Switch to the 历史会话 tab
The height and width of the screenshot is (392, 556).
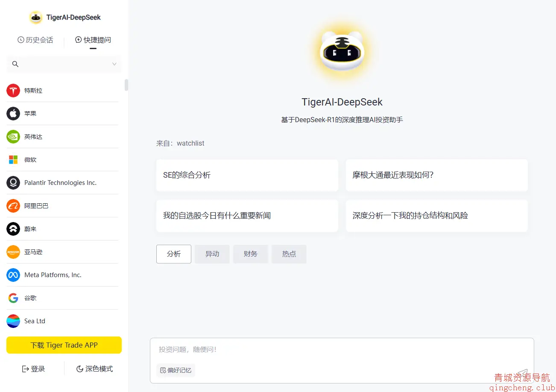(35, 40)
